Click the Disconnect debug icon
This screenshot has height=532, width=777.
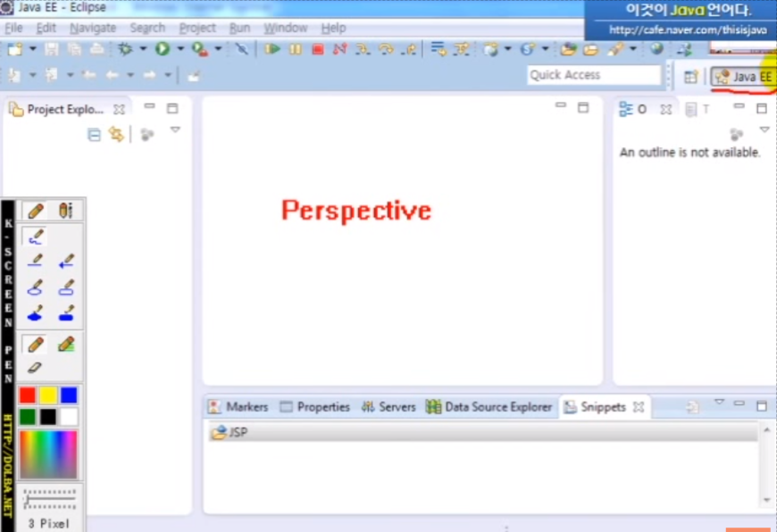[x=340, y=49]
